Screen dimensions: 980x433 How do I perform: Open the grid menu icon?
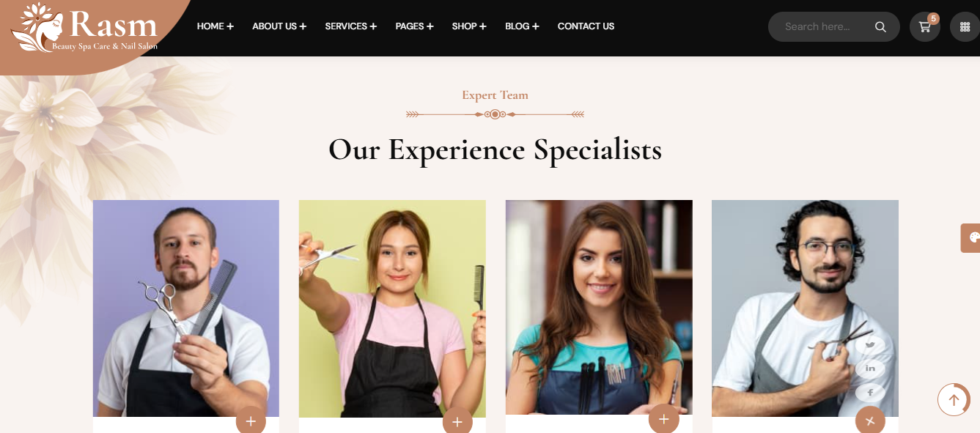(965, 26)
